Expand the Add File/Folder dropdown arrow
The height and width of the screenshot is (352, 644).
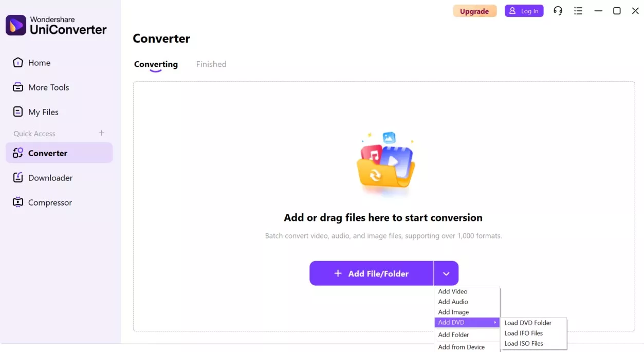pyautogui.click(x=446, y=273)
